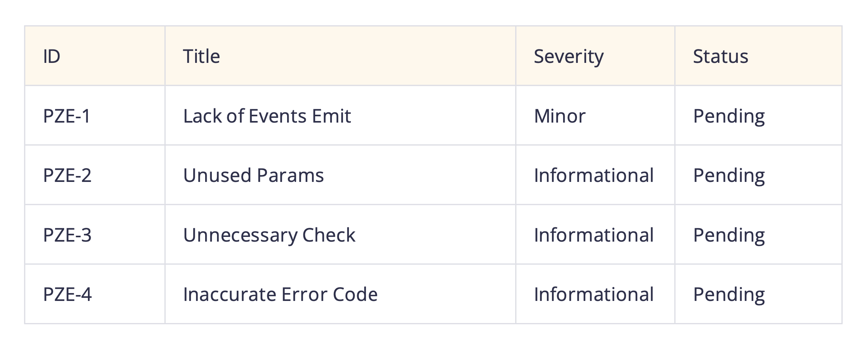Click the ID column header
Screen dimensions: 868x348
click(x=52, y=56)
